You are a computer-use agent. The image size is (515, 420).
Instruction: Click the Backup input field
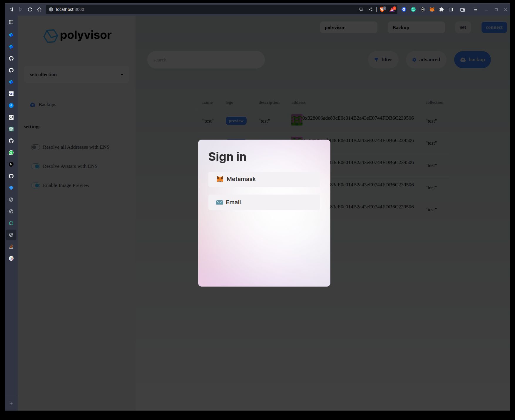(x=416, y=27)
